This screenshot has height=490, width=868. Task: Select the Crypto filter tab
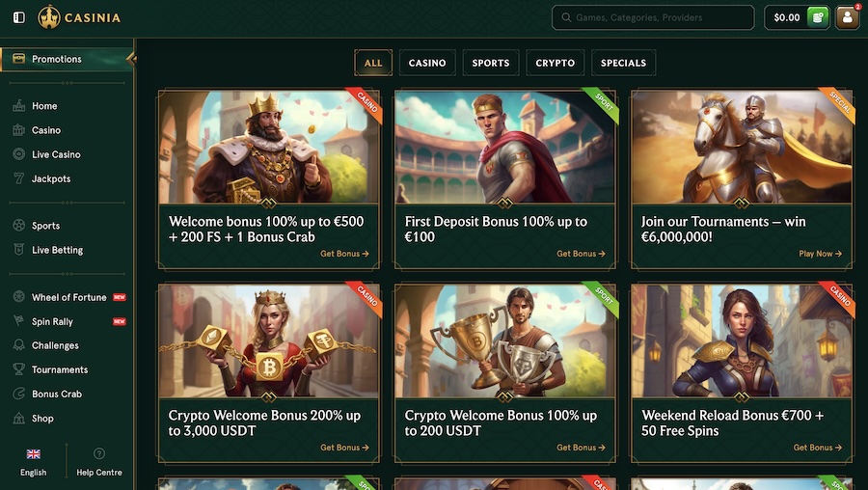click(x=556, y=63)
